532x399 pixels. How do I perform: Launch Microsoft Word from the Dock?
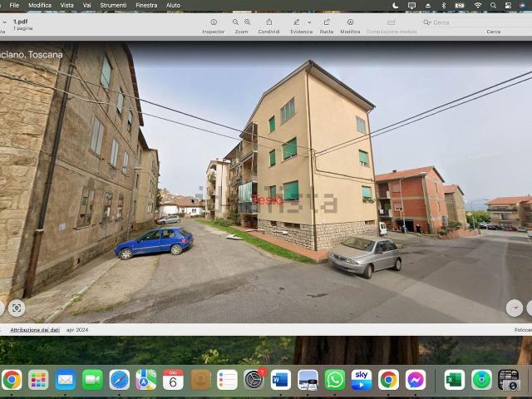281,380
